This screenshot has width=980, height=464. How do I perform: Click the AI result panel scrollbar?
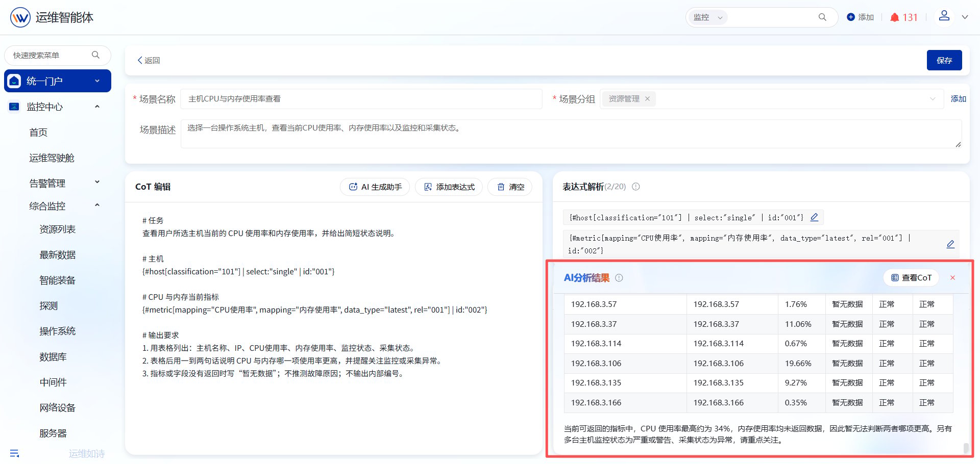point(966,448)
